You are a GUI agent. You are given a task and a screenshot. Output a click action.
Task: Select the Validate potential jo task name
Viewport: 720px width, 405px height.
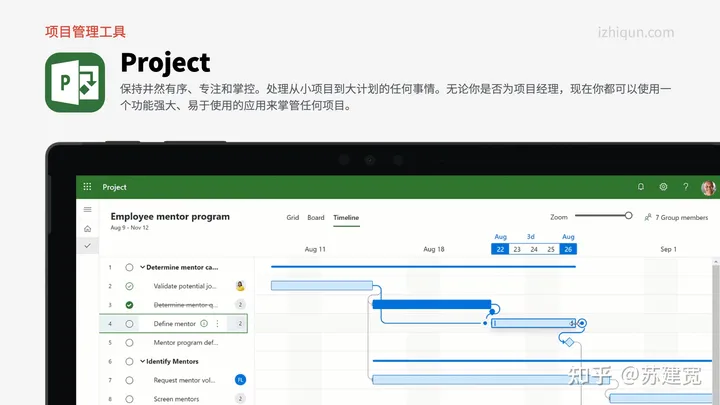click(185, 286)
